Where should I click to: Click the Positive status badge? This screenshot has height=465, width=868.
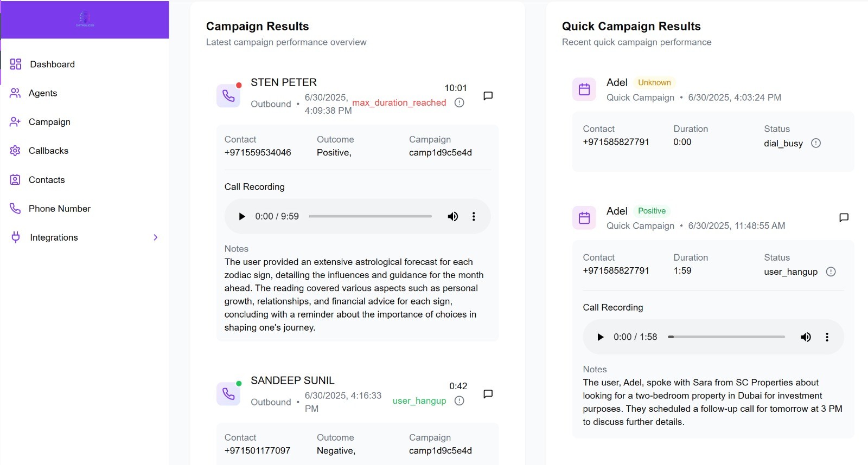652,211
